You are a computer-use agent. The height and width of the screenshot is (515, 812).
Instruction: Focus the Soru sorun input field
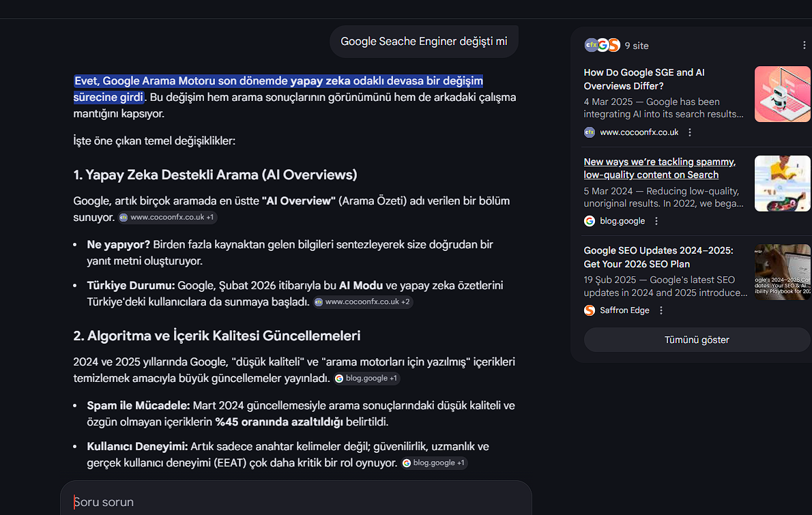tap(296, 502)
